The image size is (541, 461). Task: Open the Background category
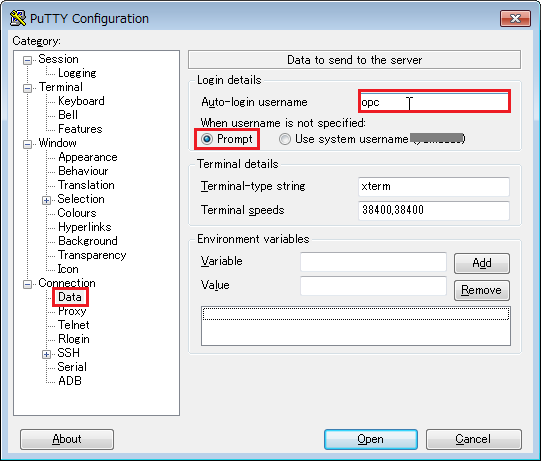click(x=88, y=241)
